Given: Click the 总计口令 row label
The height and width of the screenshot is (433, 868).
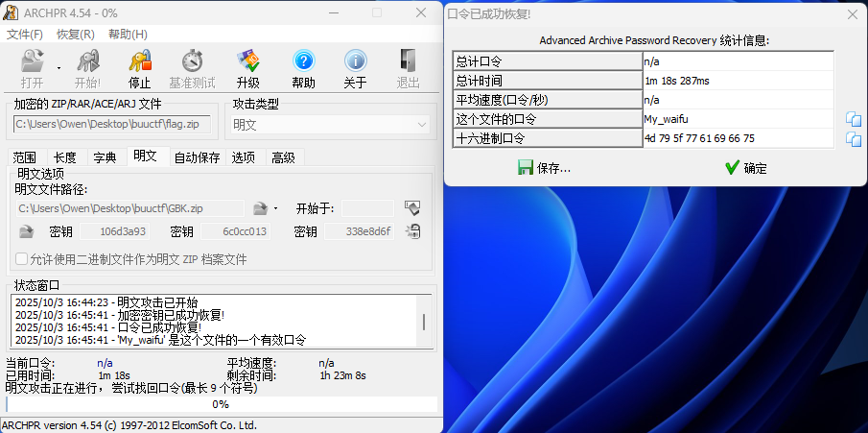Looking at the screenshot, I should [x=548, y=61].
